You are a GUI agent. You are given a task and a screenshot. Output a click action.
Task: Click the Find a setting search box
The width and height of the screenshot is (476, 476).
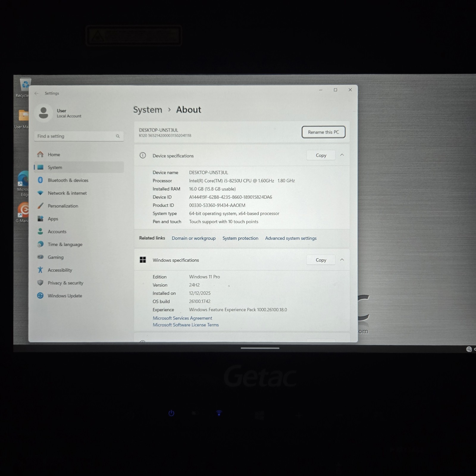tap(79, 136)
